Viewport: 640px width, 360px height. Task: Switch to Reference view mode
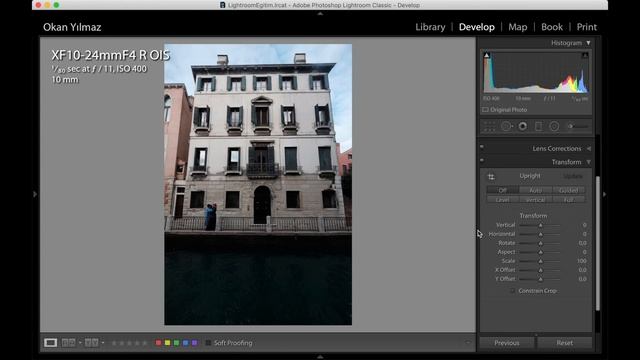tap(69, 342)
